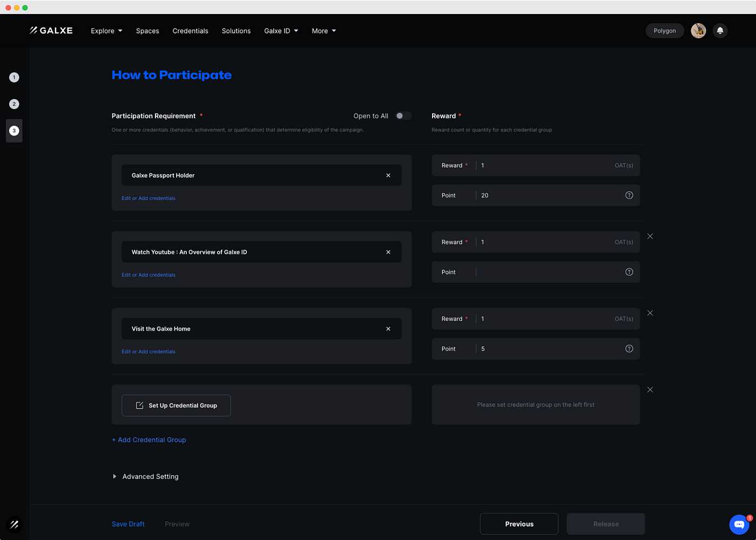Open the user profile avatar
Image resolution: width=756 pixels, height=540 pixels.
coord(698,31)
